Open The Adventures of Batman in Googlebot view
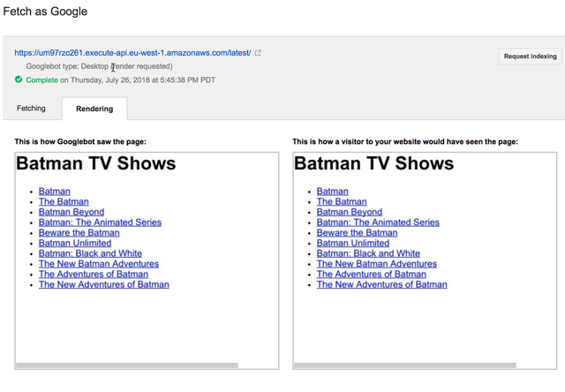565x392 pixels. tap(94, 275)
